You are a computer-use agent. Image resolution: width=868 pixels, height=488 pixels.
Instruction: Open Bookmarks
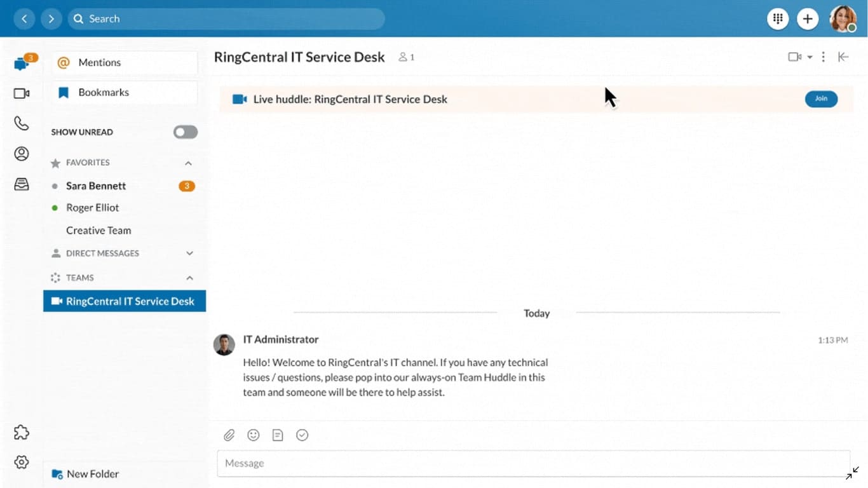[125, 92]
